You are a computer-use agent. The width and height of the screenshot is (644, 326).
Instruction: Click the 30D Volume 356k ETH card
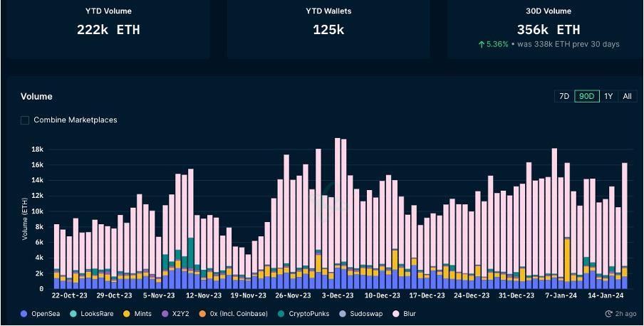click(x=548, y=28)
